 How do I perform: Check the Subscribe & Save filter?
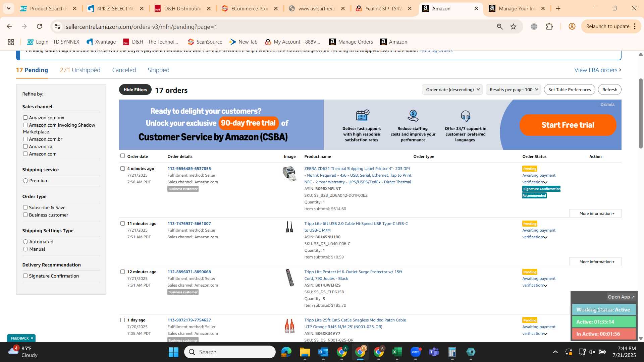pos(25,207)
